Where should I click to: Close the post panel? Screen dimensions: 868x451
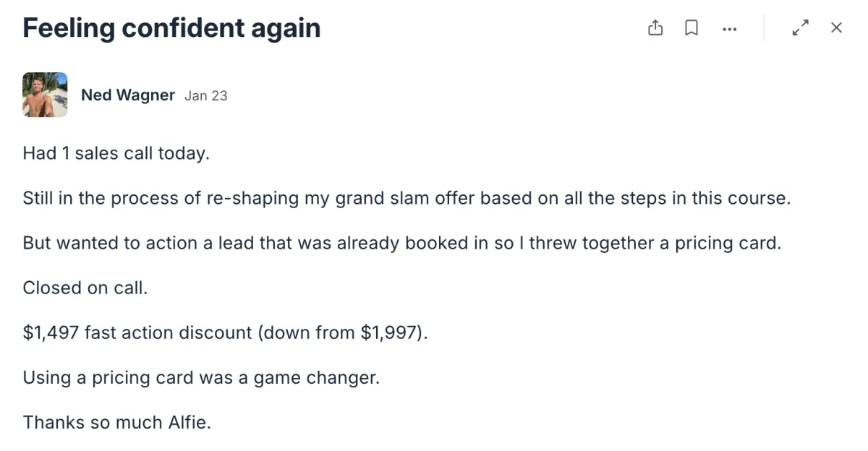pos(836,28)
